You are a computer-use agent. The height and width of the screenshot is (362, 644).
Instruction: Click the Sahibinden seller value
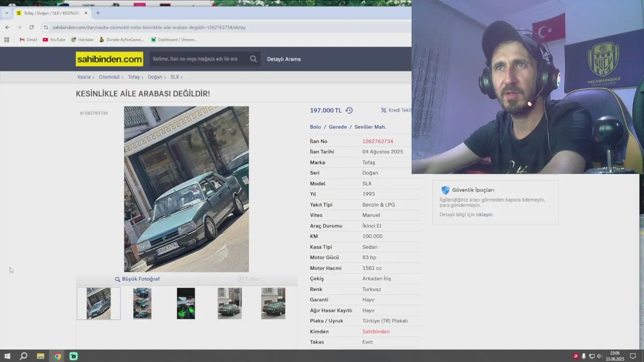pos(376,331)
